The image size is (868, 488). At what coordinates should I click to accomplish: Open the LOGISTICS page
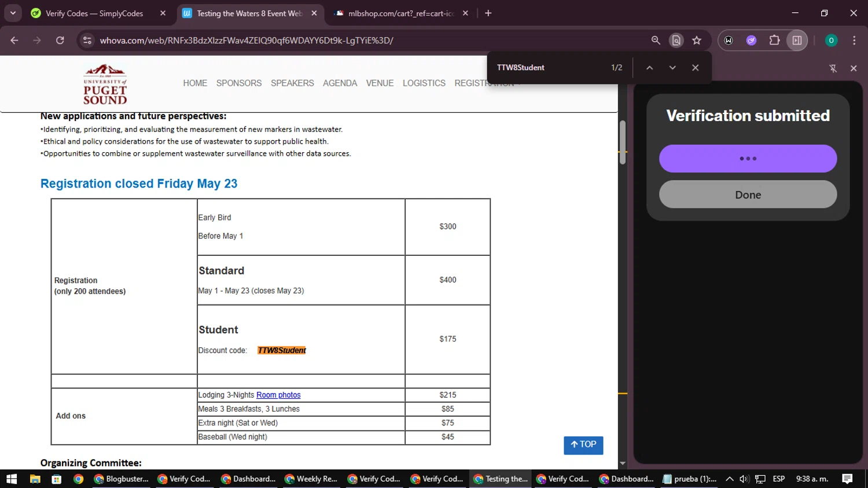(x=424, y=83)
